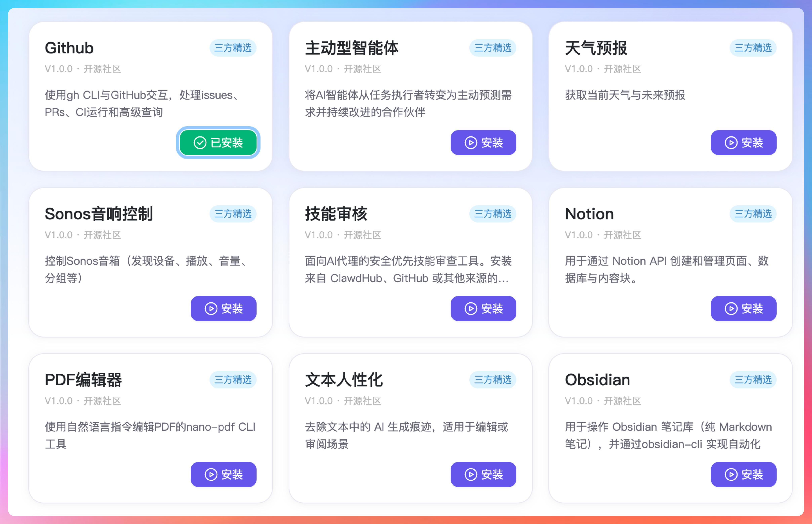Screen dimensions: 812x524
Task: Click the Sonos音响控制 card title
Action: [99, 214]
